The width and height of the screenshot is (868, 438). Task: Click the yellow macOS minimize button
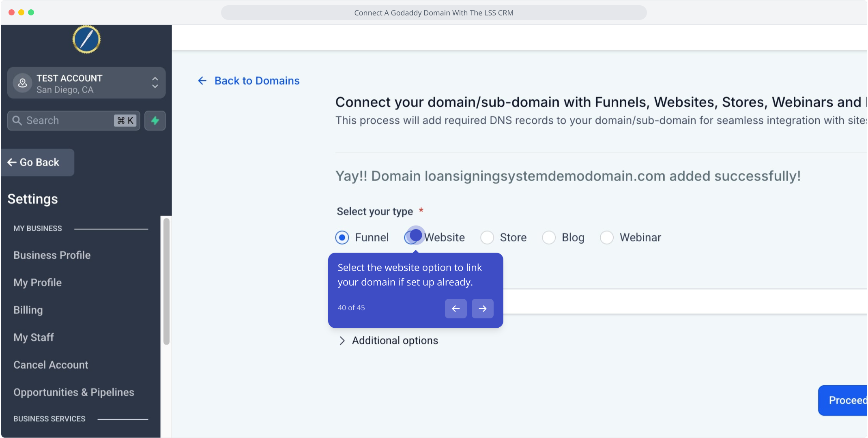(x=21, y=12)
